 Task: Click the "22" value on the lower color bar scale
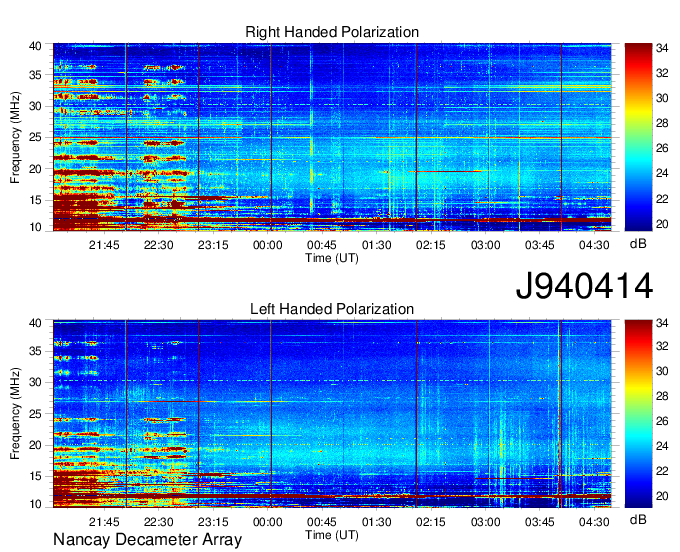[x=662, y=471]
